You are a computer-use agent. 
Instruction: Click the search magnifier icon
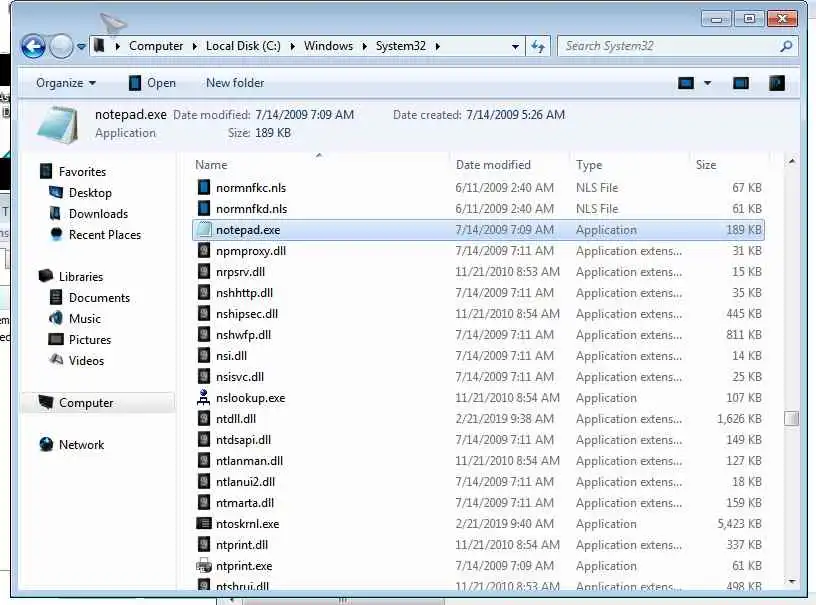point(786,46)
